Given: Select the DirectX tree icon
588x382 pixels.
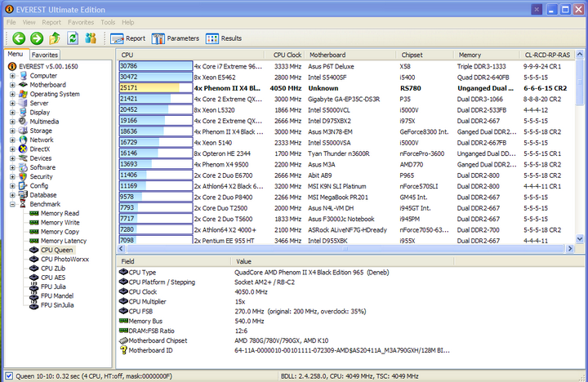Looking at the screenshot, I should [x=23, y=149].
